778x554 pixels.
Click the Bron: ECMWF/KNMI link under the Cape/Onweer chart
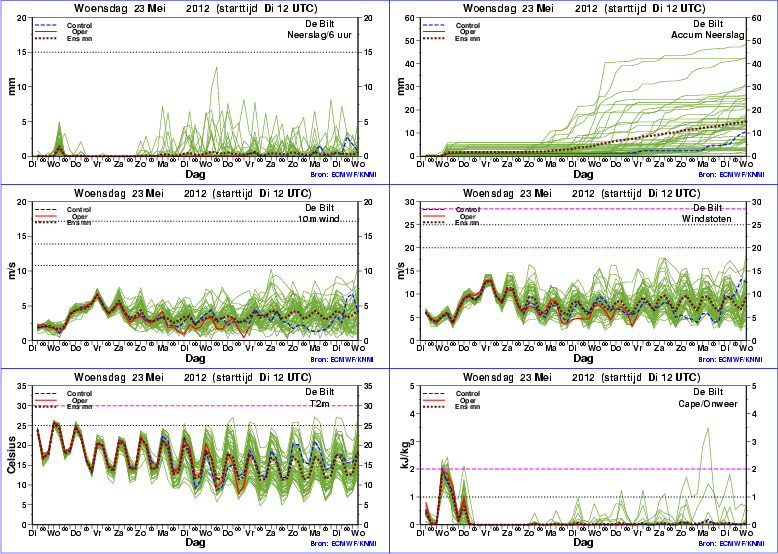click(731, 544)
